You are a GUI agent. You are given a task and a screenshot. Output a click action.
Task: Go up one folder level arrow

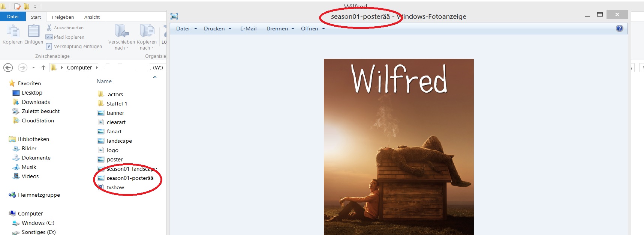click(43, 68)
